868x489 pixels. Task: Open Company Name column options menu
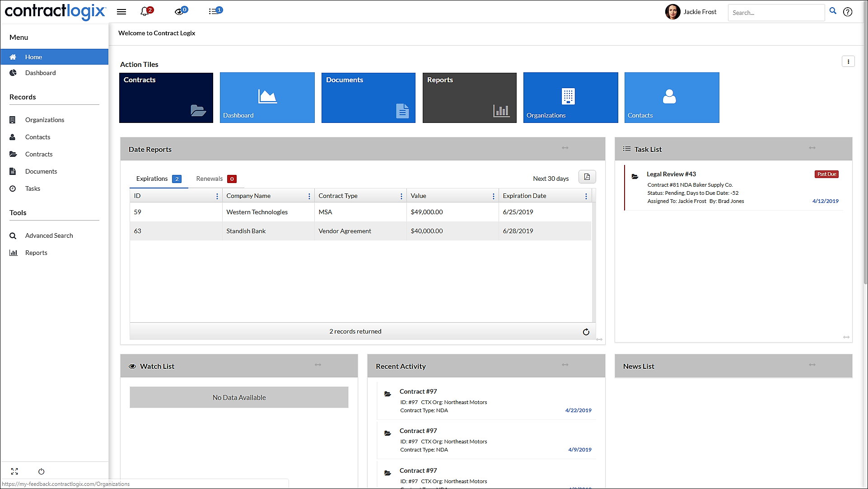pyautogui.click(x=309, y=196)
